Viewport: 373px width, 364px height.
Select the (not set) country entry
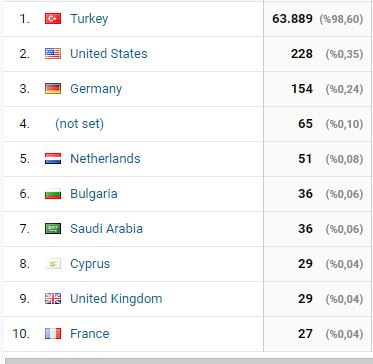(x=79, y=124)
